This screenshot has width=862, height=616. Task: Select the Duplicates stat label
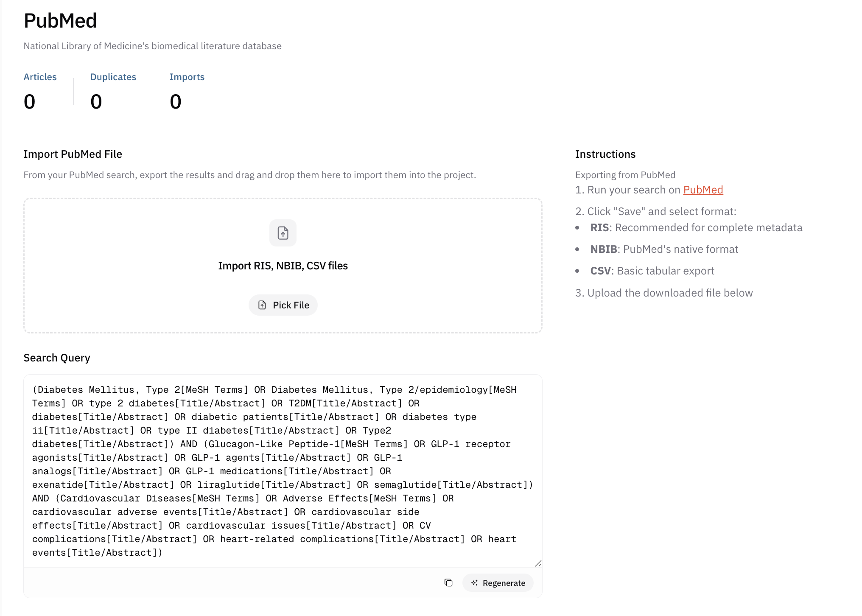tap(113, 77)
